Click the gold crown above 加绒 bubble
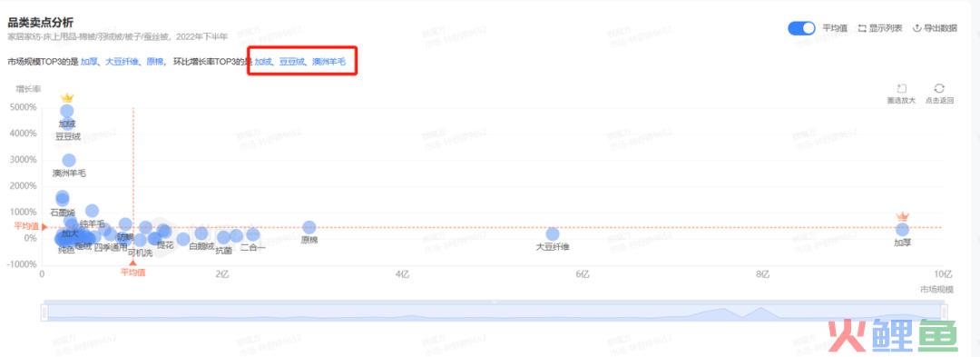980x357 pixels. point(67,97)
